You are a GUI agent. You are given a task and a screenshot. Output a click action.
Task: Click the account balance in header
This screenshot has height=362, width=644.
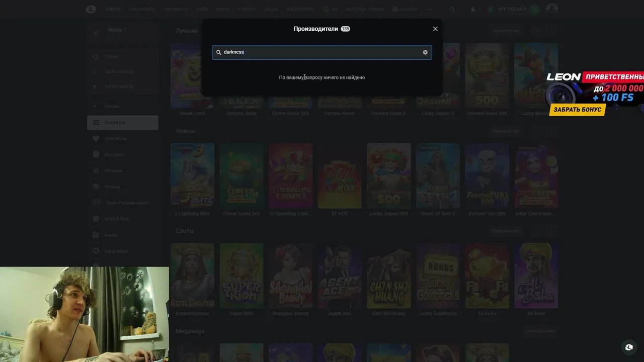pos(512,9)
